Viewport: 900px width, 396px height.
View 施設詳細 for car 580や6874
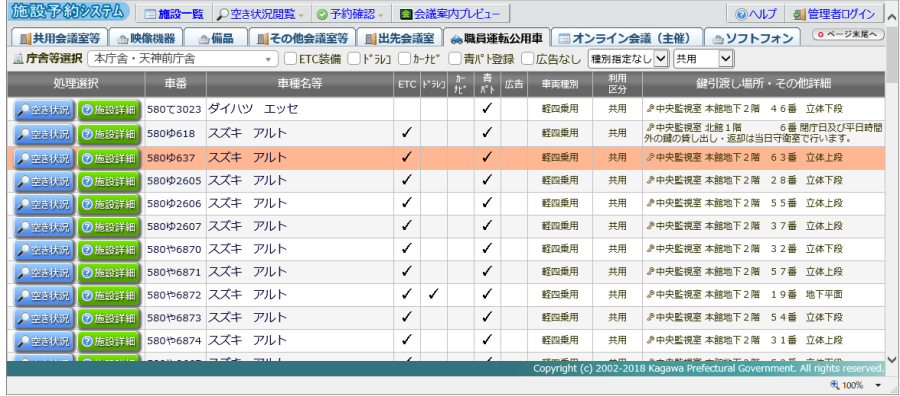coord(109,340)
